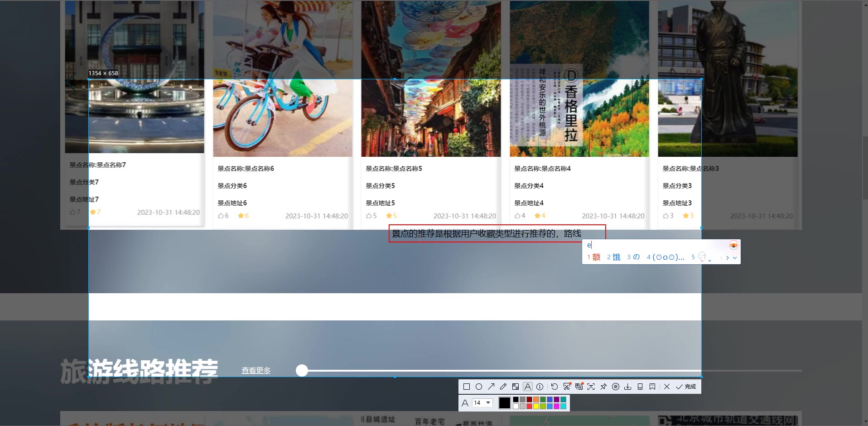Pick the magenta color swatch

556,406
